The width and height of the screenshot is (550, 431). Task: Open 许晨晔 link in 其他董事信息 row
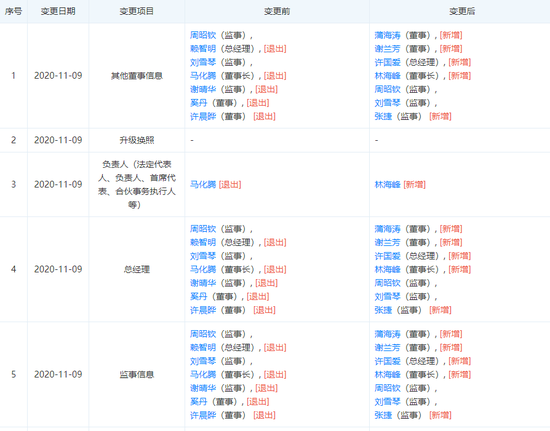(x=203, y=116)
